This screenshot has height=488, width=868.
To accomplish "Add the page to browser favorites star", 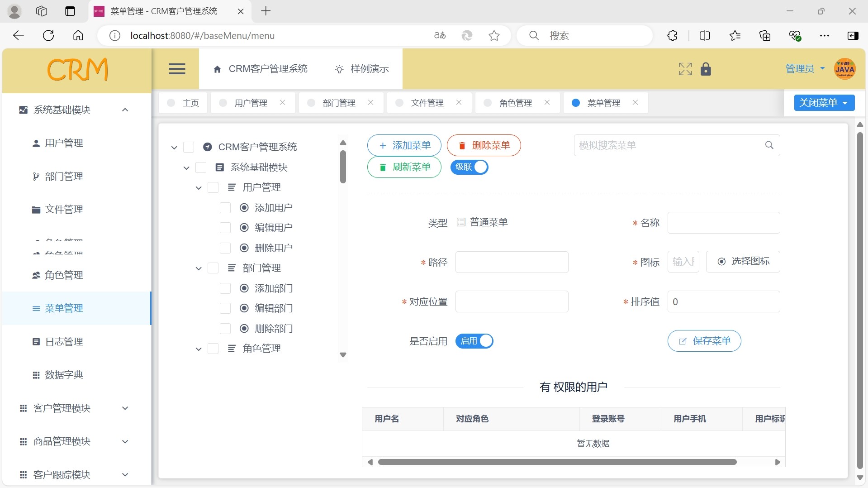I will point(494,36).
